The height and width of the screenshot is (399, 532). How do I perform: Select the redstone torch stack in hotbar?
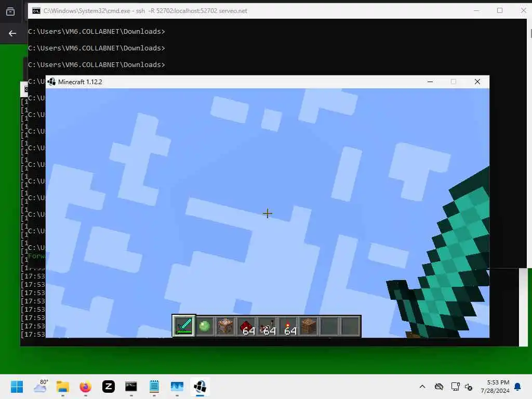288,326
